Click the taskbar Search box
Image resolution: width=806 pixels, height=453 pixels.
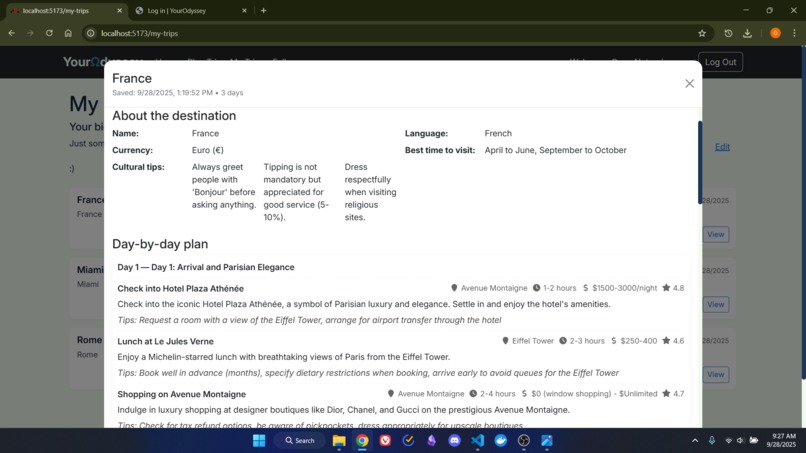[300, 441]
